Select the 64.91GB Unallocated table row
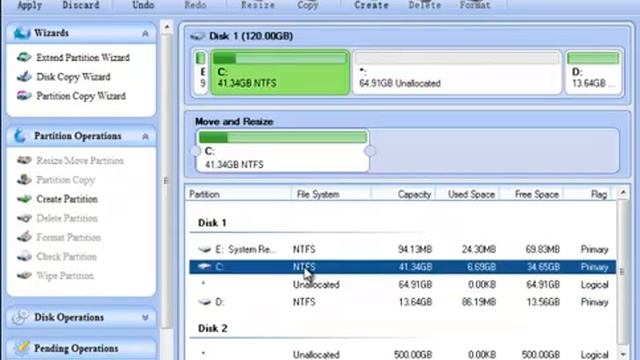 tap(402, 284)
